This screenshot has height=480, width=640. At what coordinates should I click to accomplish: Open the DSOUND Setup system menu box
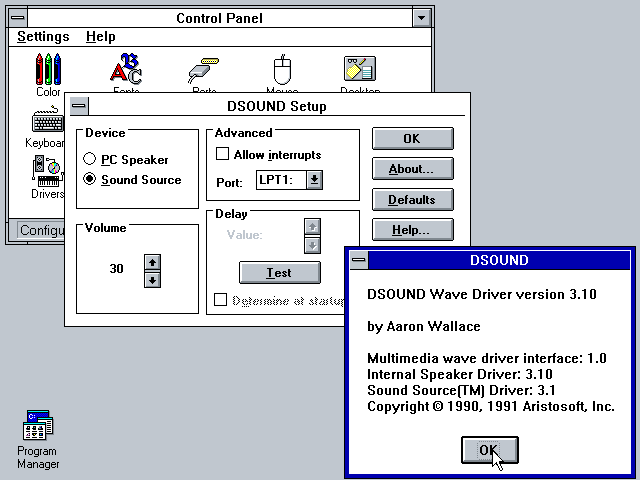coord(79,106)
